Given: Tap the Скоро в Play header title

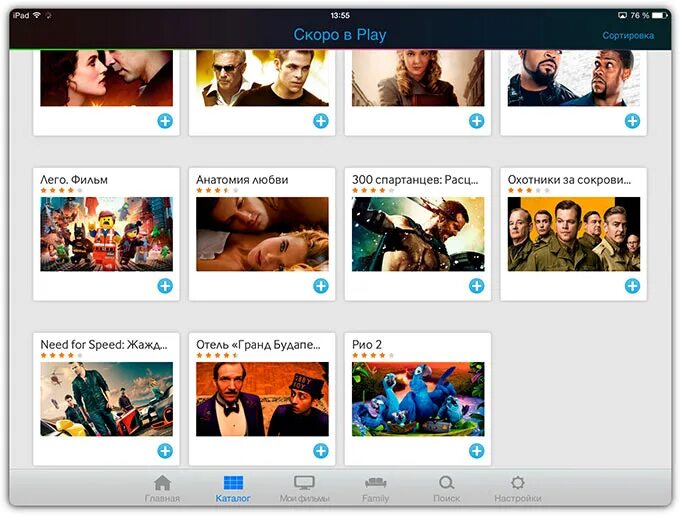Looking at the screenshot, I should (340, 35).
